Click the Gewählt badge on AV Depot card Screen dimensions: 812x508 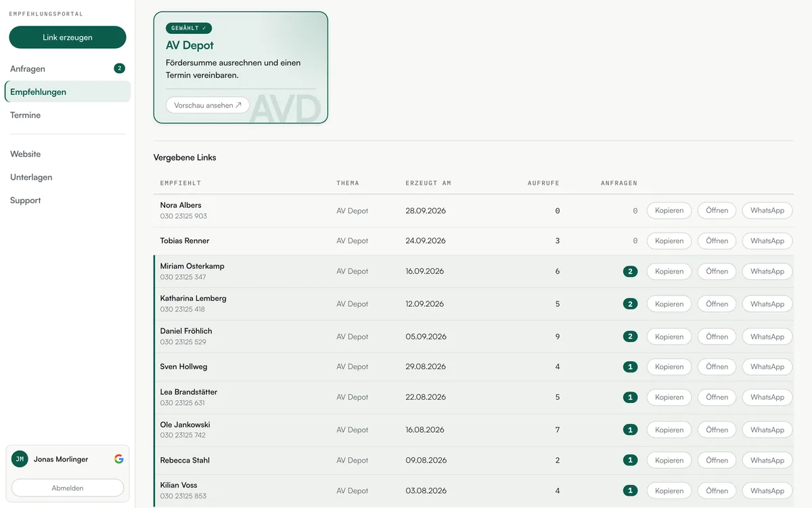[x=189, y=28]
